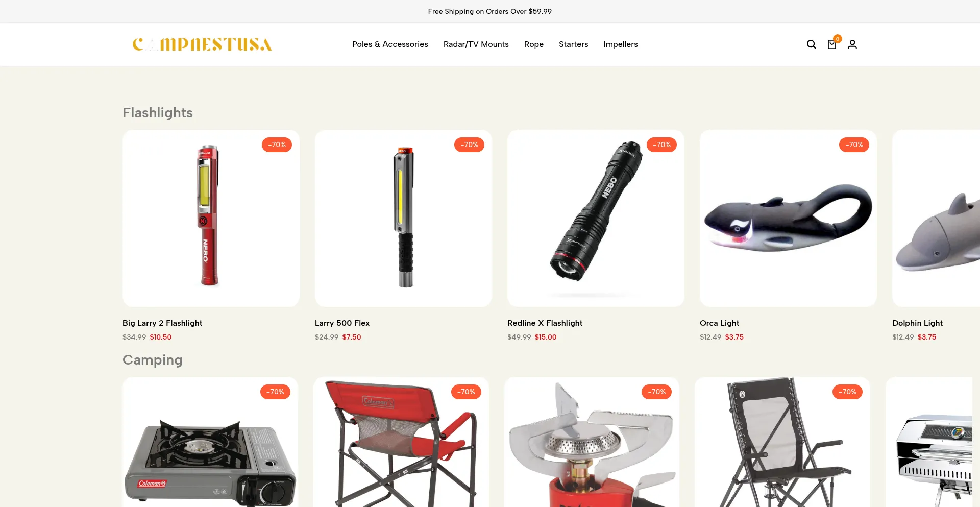The image size is (980, 507).
Task: Open Dolphin Light product title
Action: pos(917,323)
